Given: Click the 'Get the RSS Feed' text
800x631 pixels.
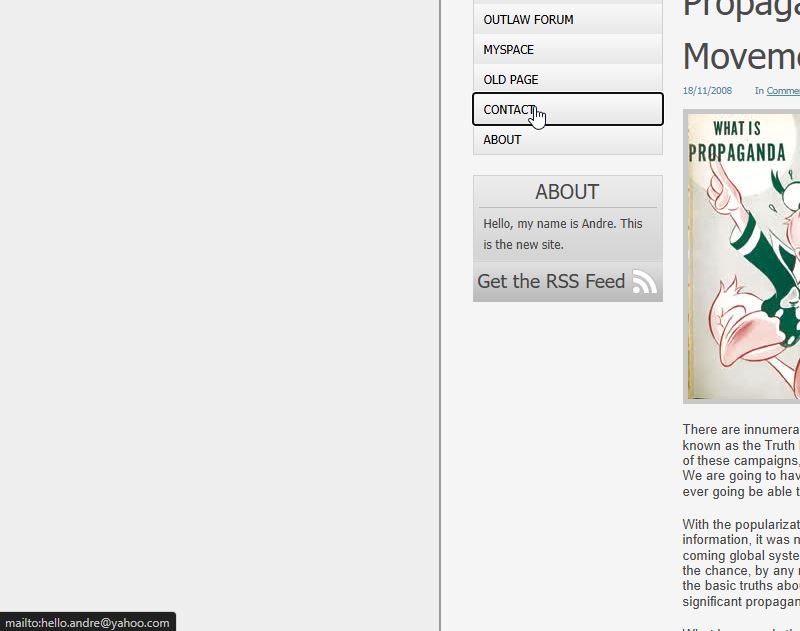Looking at the screenshot, I should click(x=551, y=282).
